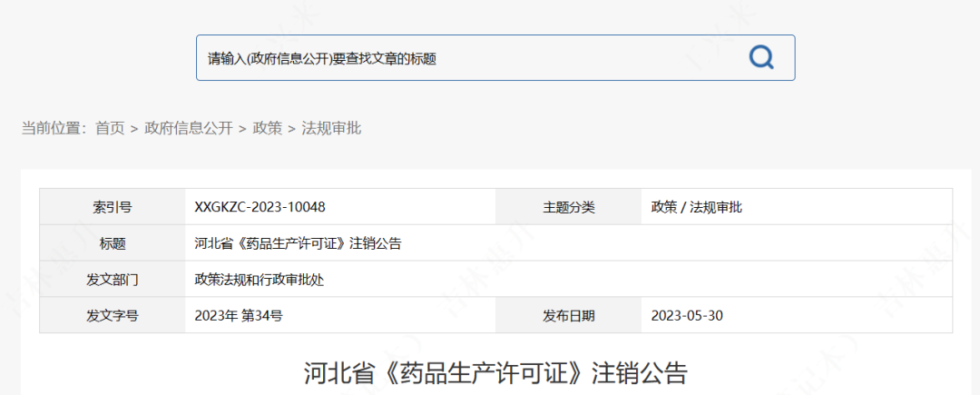The image size is (980, 395).
Task: Navigate to 政策 in the breadcrumb
Action: pyautogui.click(x=267, y=128)
